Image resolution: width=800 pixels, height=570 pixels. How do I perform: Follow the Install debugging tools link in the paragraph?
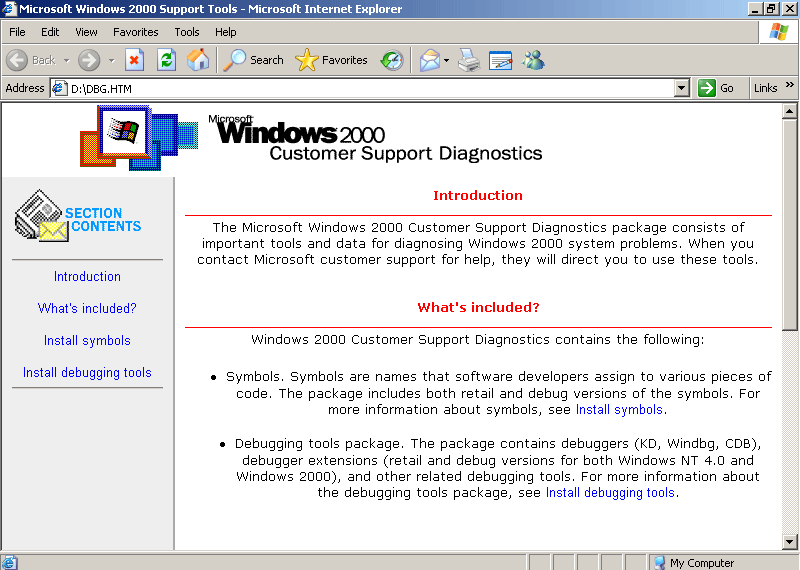[610, 493]
